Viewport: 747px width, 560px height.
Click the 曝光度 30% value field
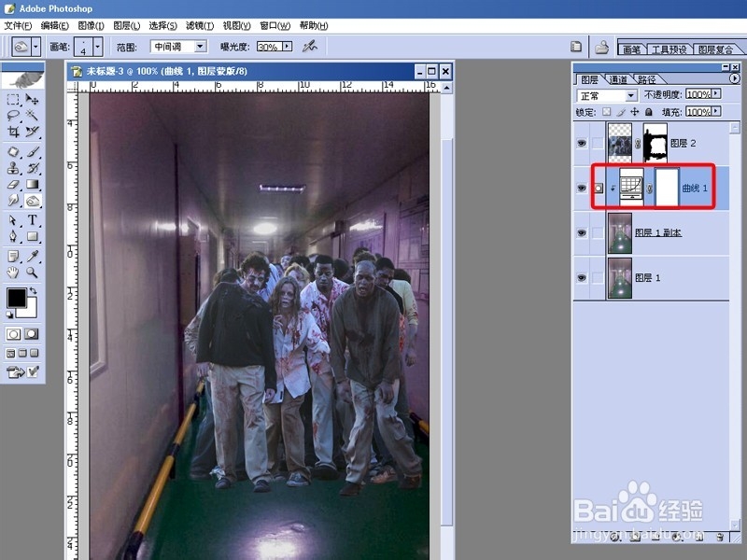coord(269,46)
